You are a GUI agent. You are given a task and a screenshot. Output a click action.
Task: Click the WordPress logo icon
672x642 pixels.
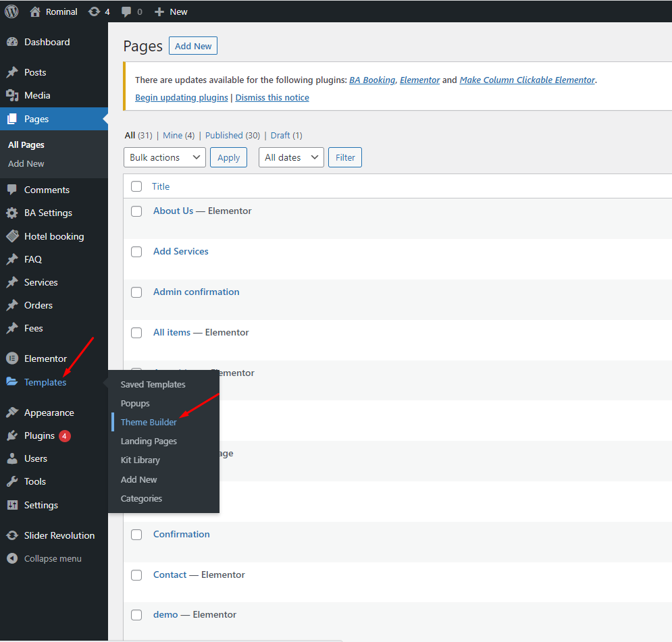click(11, 11)
